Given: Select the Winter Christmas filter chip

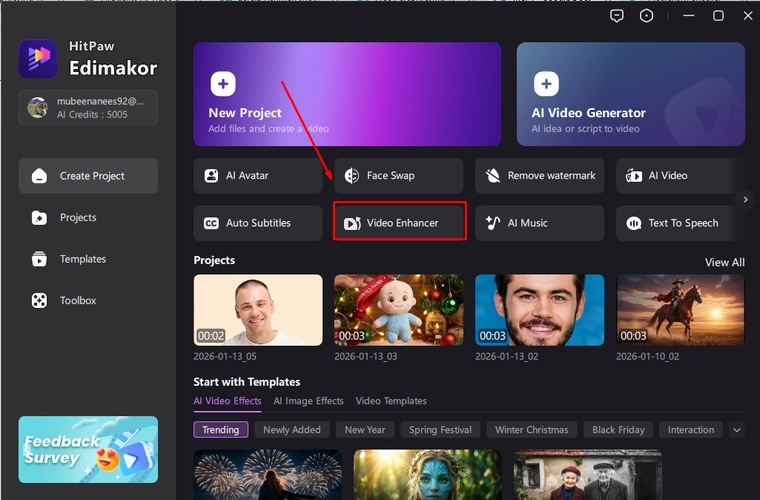Looking at the screenshot, I should 532,430.
